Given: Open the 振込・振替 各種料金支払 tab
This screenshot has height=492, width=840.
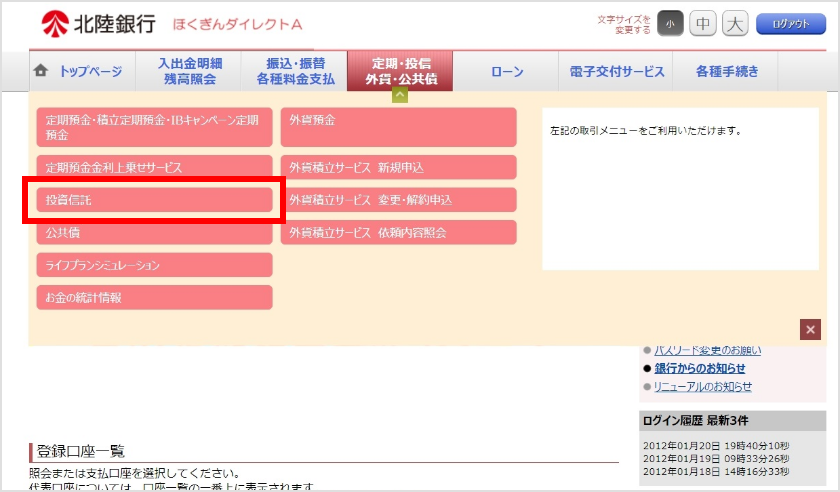Looking at the screenshot, I should click(x=295, y=71).
